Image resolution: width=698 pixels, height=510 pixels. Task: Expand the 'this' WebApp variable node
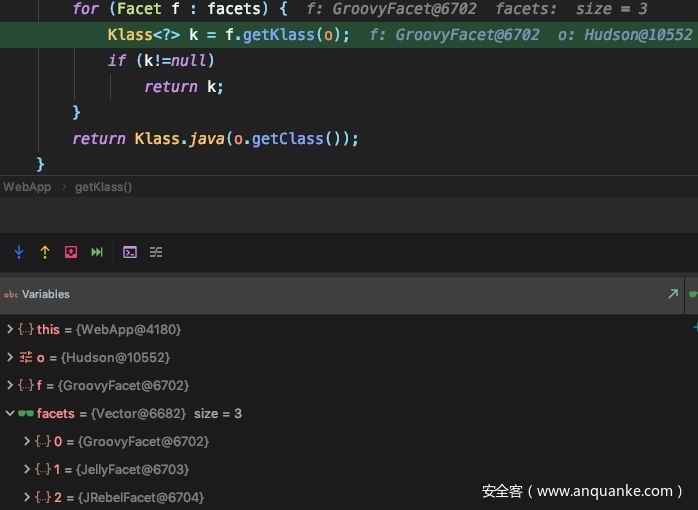coord(10,329)
